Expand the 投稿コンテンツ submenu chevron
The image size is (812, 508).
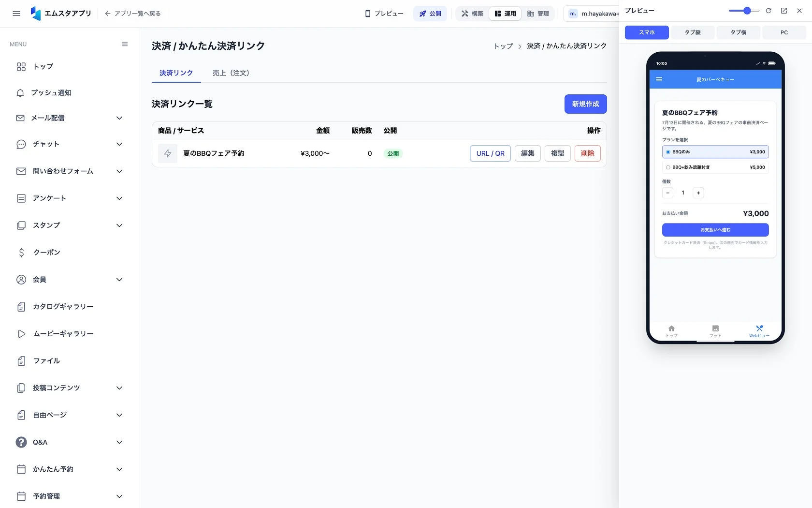[x=119, y=388]
